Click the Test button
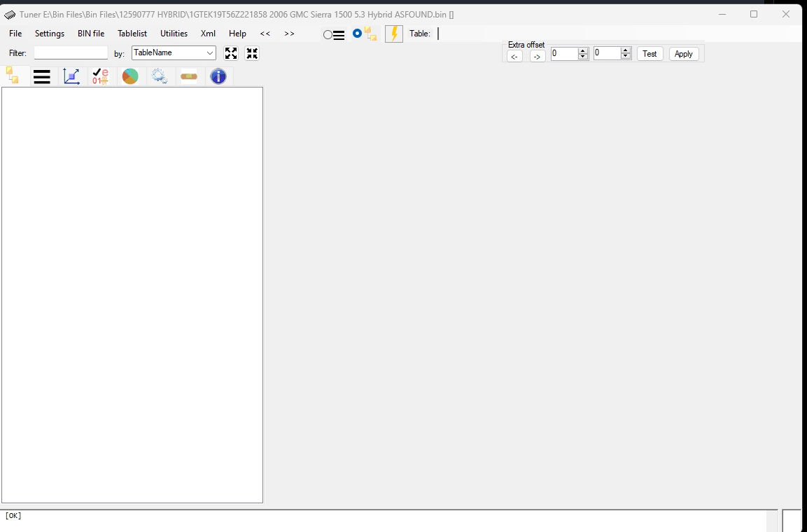 click(x=650, y=53)
